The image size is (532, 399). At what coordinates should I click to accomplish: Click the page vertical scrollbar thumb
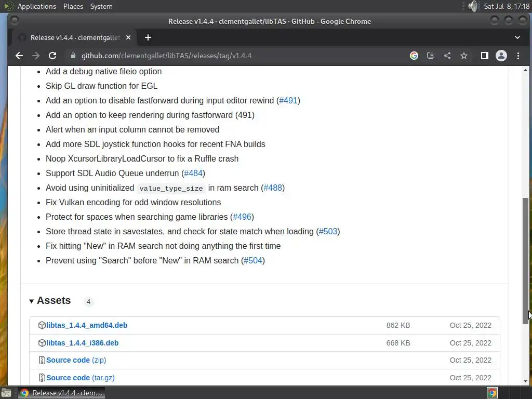525,261
